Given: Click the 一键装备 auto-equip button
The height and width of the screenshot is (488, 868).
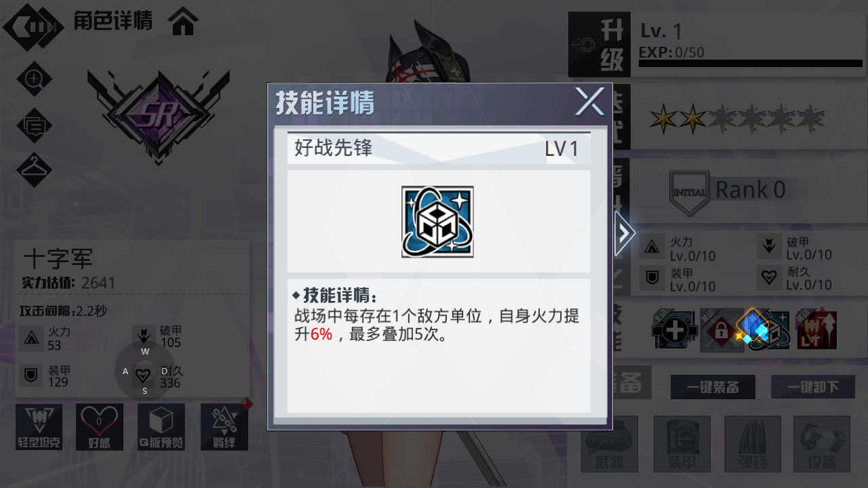Looking at the screenshot, I should [713, 387].
